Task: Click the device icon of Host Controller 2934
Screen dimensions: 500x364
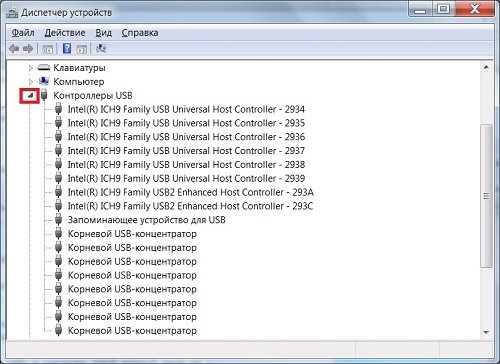Action: pos(58,109)
